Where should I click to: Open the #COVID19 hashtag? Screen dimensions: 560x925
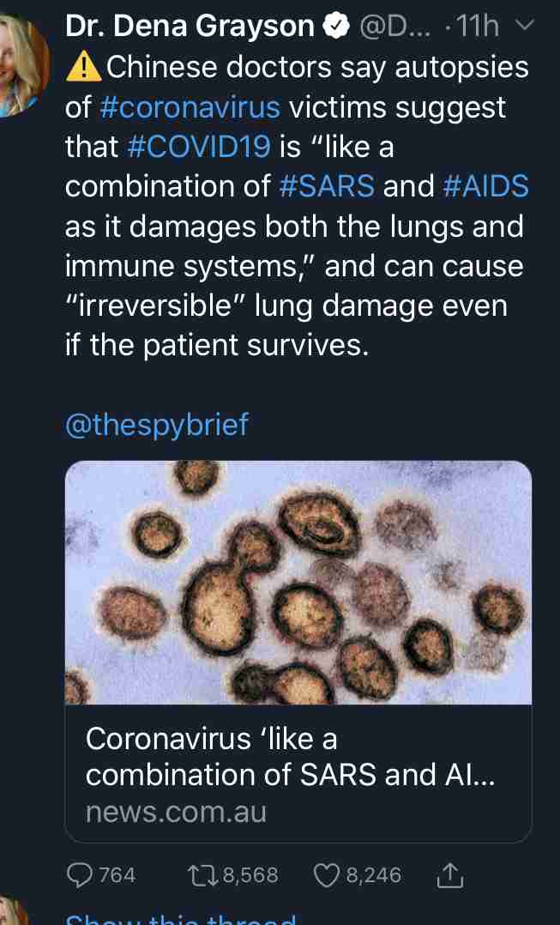199,146
